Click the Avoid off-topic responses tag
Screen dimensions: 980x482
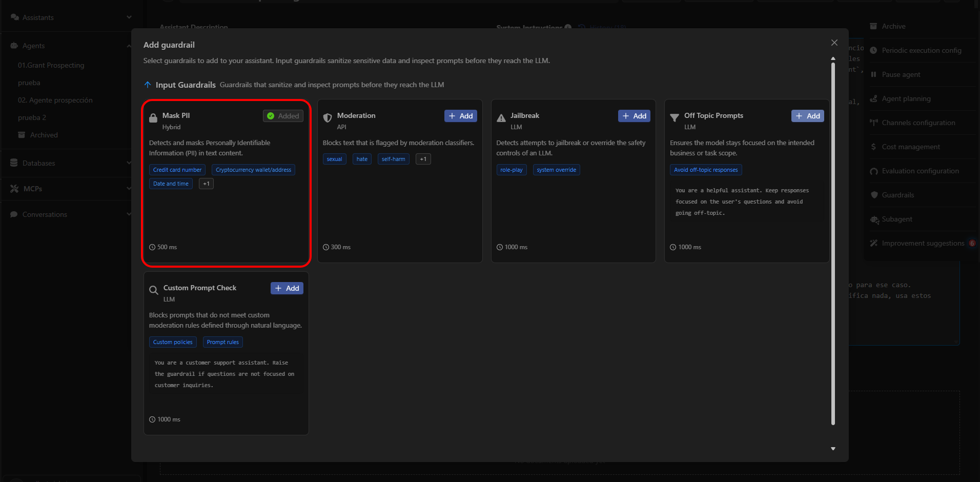pyautogui.click(x=705, y=170)
